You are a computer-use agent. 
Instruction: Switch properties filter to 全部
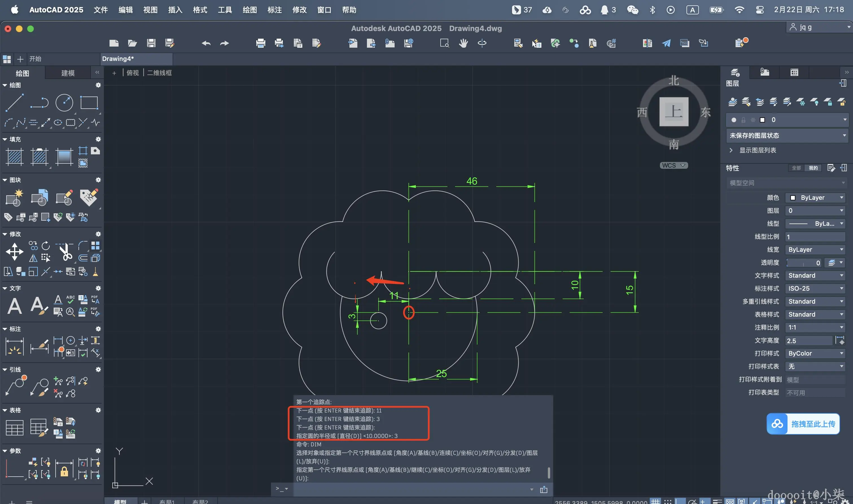point(796,168)
